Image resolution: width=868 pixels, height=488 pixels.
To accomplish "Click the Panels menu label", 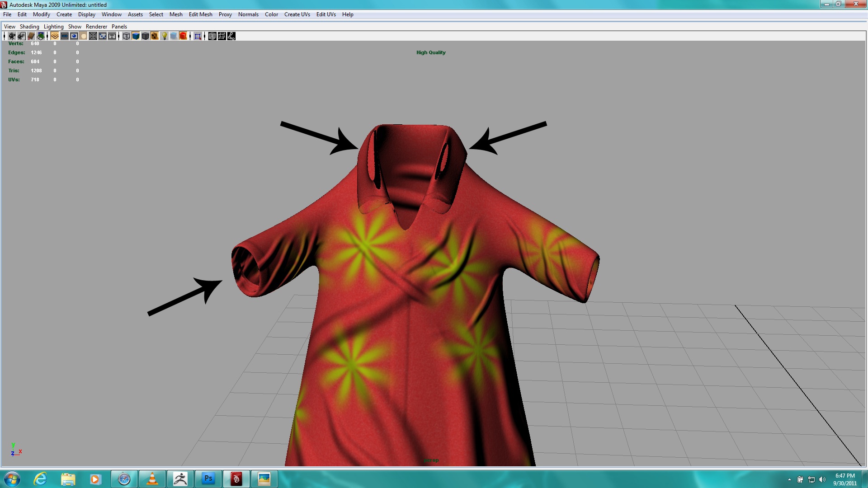I will [119, 27].
